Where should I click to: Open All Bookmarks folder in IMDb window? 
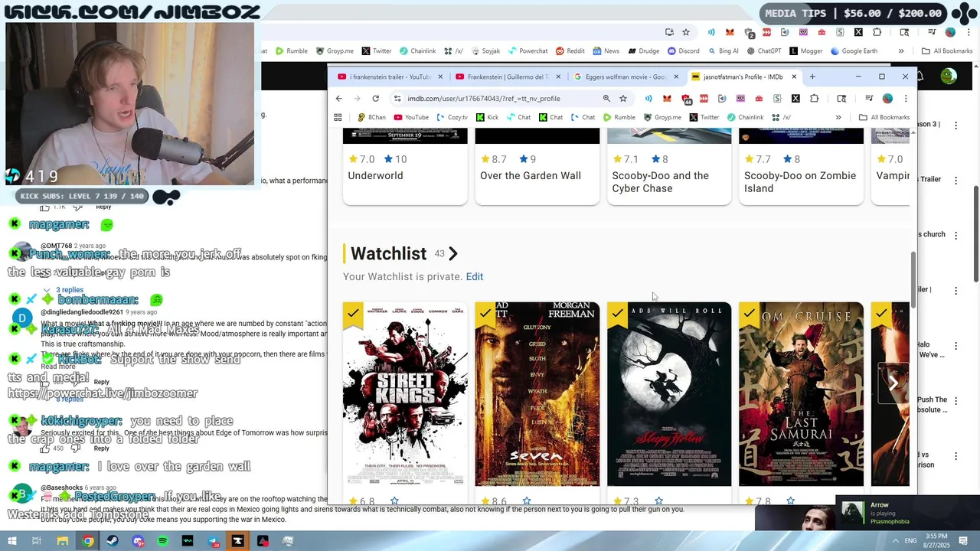(884, 117)
